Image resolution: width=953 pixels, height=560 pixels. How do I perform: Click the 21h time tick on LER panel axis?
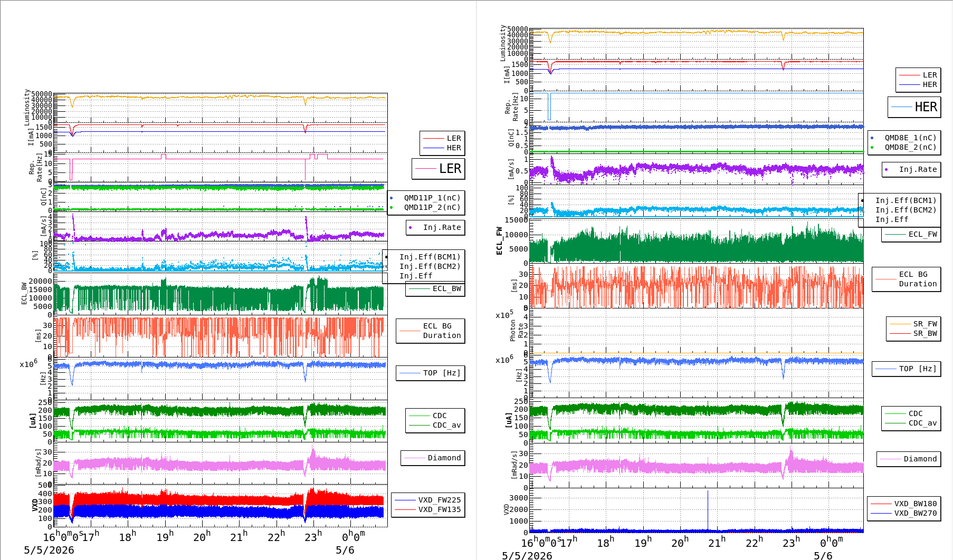tap(239, 536)
